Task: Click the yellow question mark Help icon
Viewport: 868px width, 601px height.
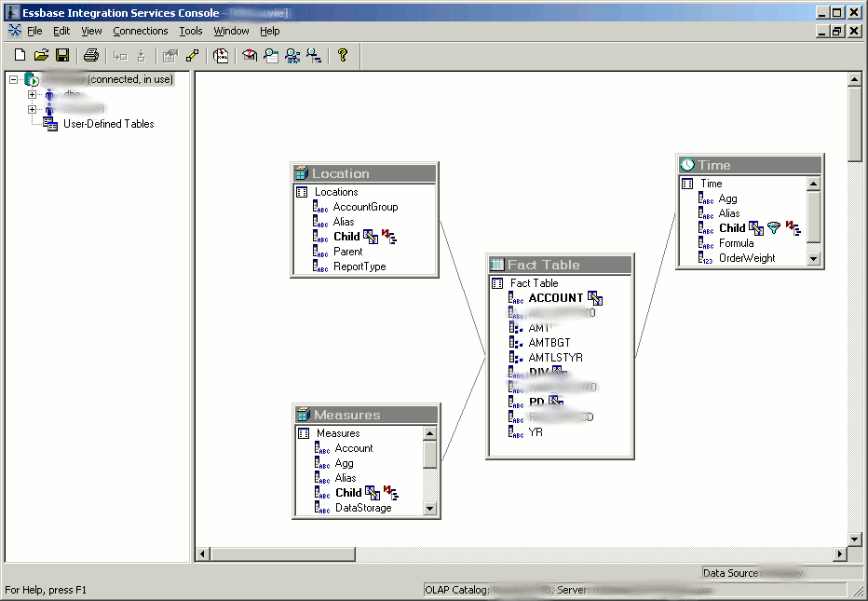Action: click(x=343, y=55)
